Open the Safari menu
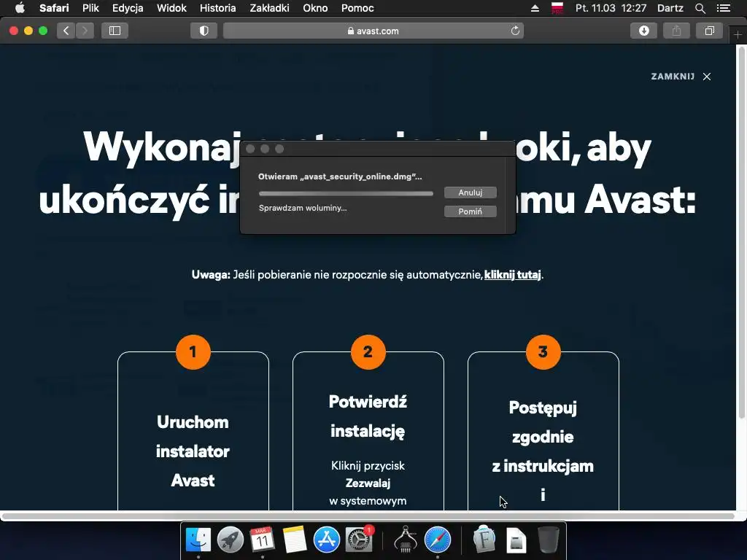Image resolution: width=747 pixels, height=560 pixels. 54,8
